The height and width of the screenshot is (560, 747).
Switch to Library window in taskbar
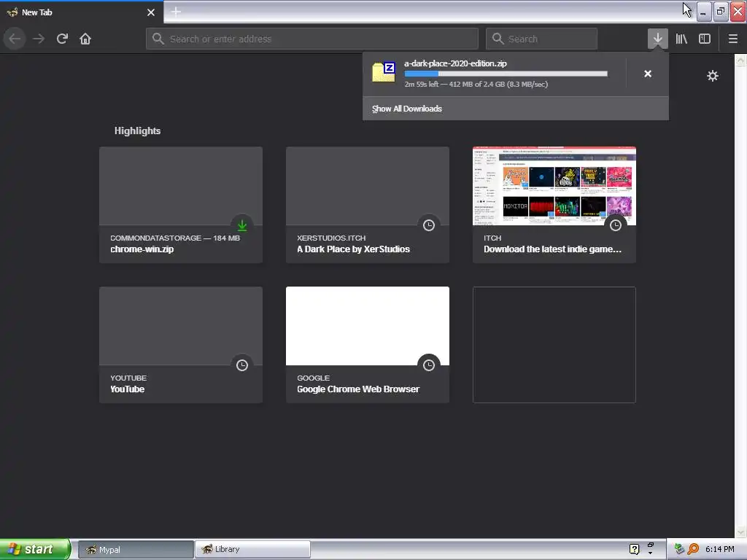(x=252, y=550)
